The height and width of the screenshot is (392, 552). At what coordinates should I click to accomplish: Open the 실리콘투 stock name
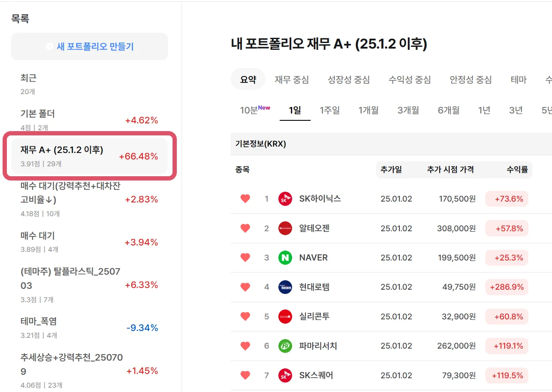click(315, 317)
